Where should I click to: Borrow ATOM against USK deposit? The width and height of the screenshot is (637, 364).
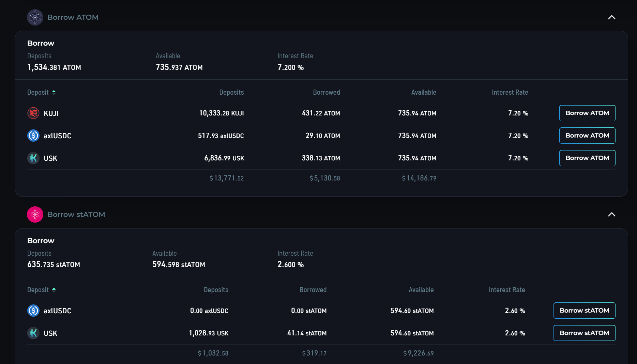click(587, 158)
